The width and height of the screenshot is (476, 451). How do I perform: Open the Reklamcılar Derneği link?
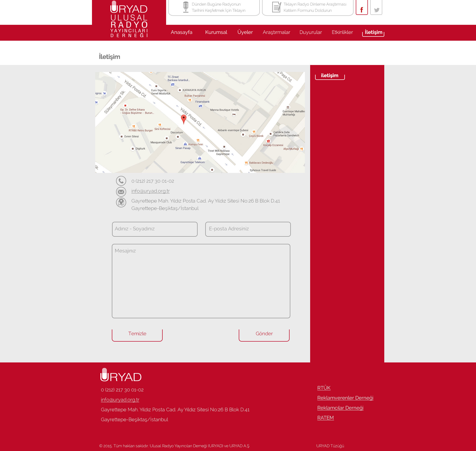340,408
